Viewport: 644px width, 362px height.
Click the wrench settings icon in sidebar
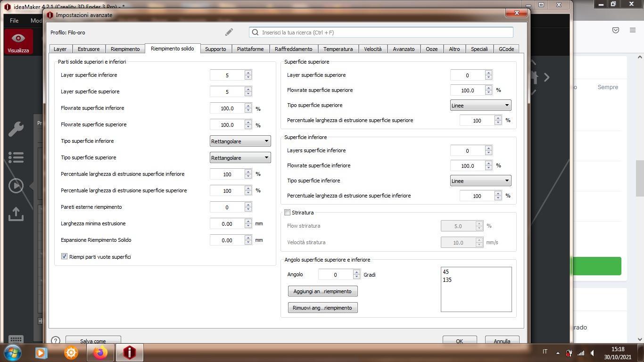[16, 129]
